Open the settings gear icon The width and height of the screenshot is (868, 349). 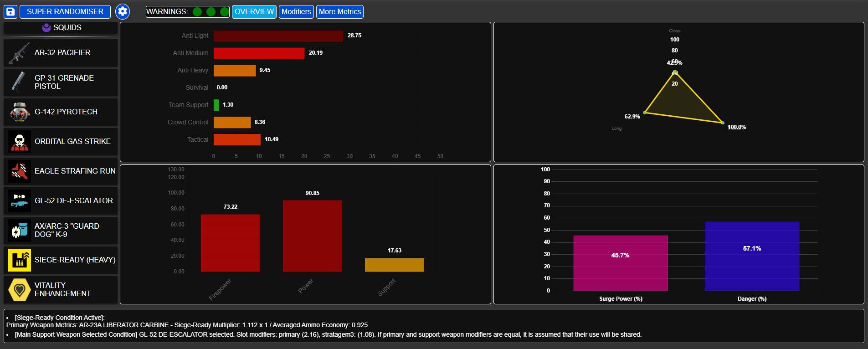click(123, 11)
